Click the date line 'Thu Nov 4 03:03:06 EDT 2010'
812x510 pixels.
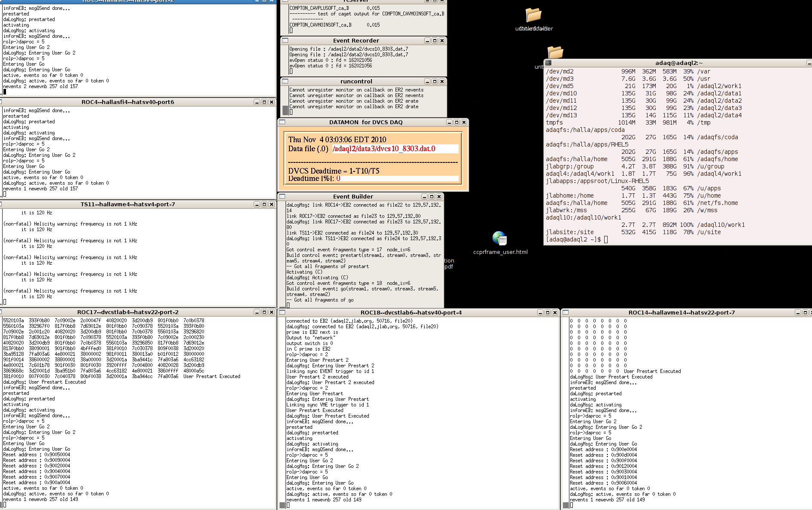pyautogui.click(x=337, y=140)
